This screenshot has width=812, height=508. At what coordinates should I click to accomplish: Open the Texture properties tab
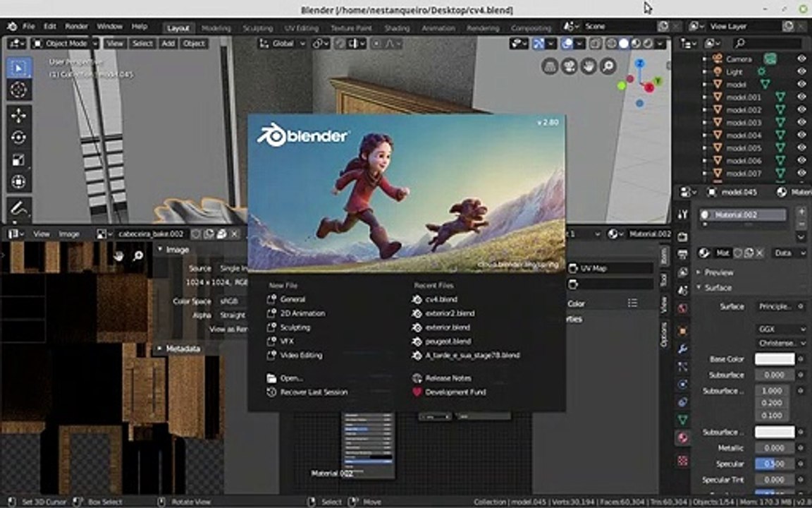point(682,460)
